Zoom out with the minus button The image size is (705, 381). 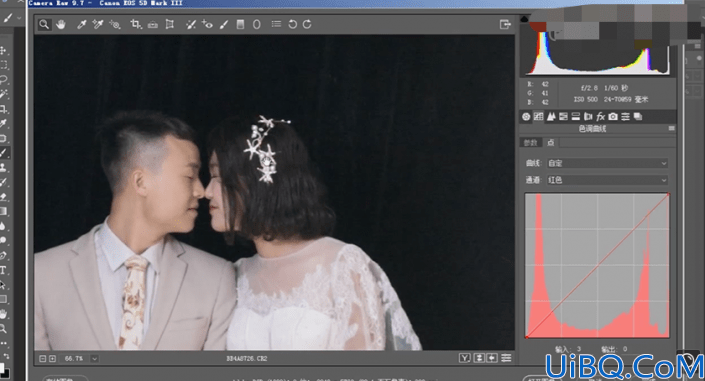(43, 359)
